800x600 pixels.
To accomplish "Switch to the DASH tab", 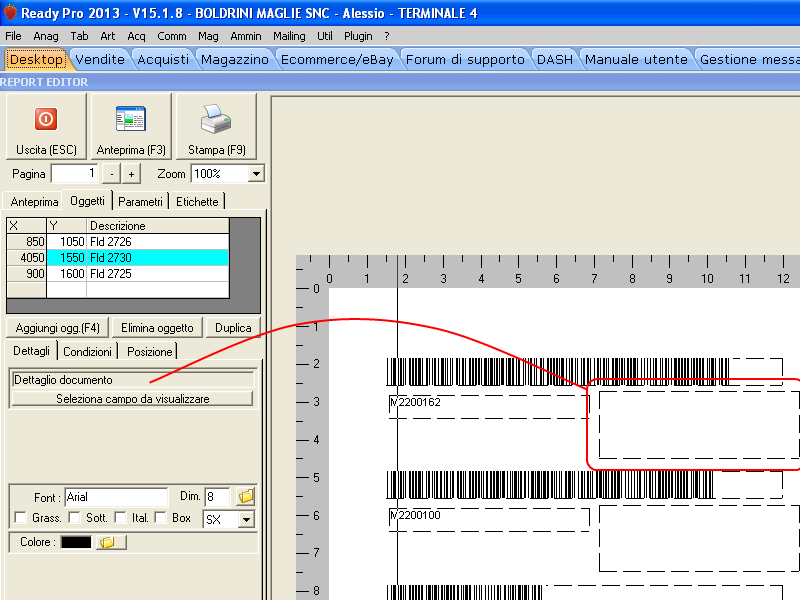I will click(x=555, y=60).
